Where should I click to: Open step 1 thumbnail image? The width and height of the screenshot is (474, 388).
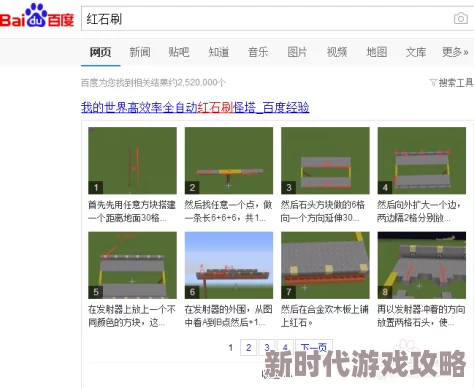click(132, 160)
